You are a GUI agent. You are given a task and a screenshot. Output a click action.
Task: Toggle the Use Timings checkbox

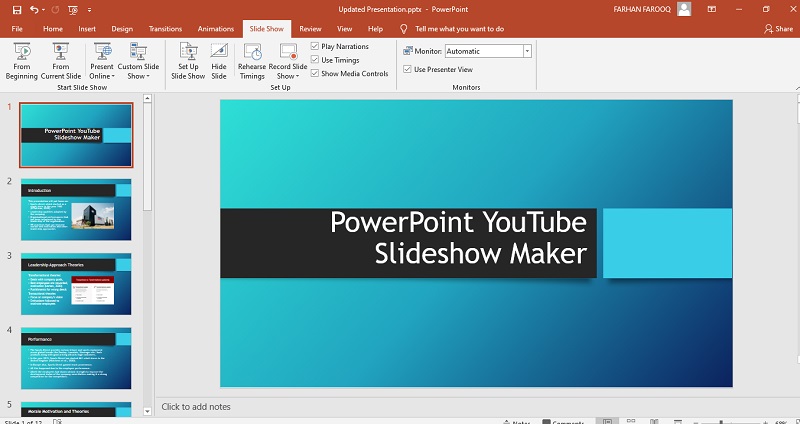click(315, 60)
